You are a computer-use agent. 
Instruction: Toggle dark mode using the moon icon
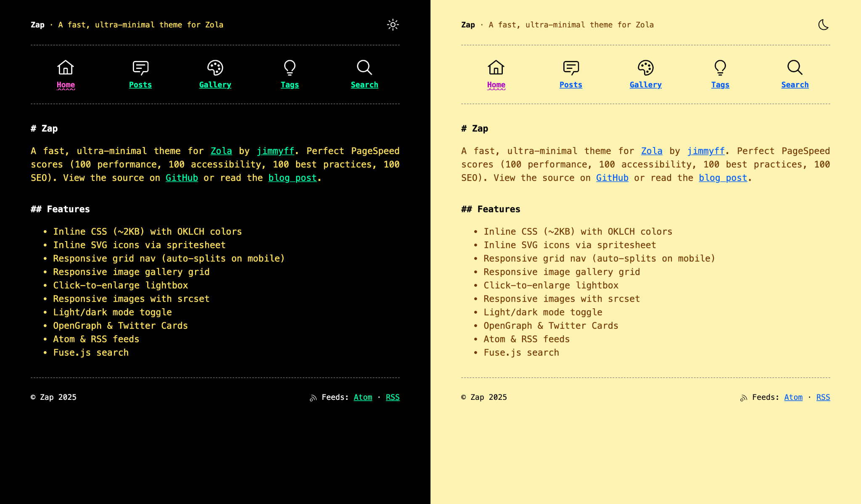[823, 25]
